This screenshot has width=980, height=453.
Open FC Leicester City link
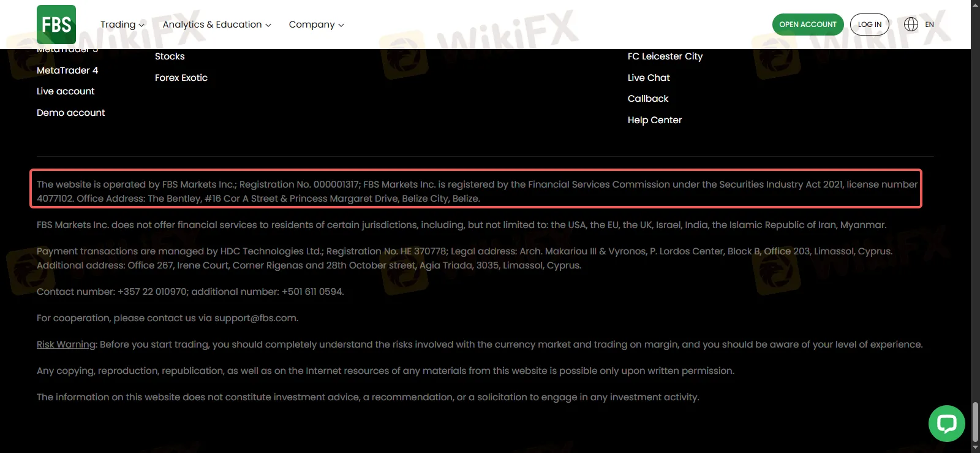[x=665, y=56]
